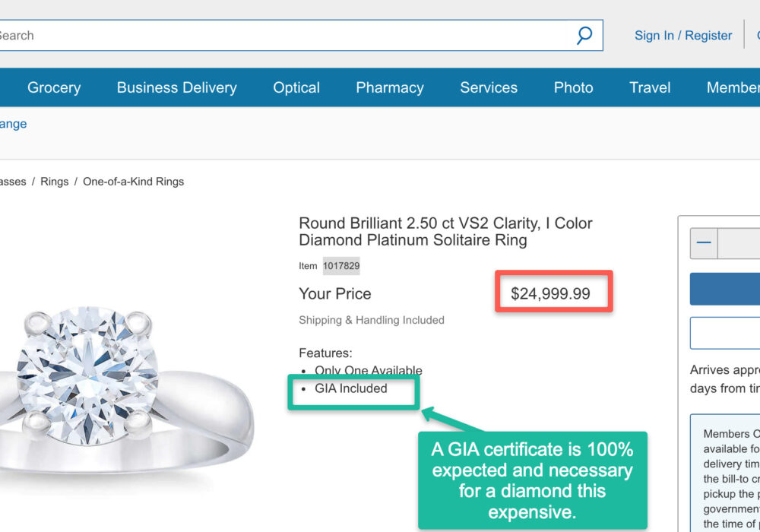Go to Business Delivery in navigation bar
The height and width of the screenshot is (532, 760).
pyautogui.click(x=176, y=87)
